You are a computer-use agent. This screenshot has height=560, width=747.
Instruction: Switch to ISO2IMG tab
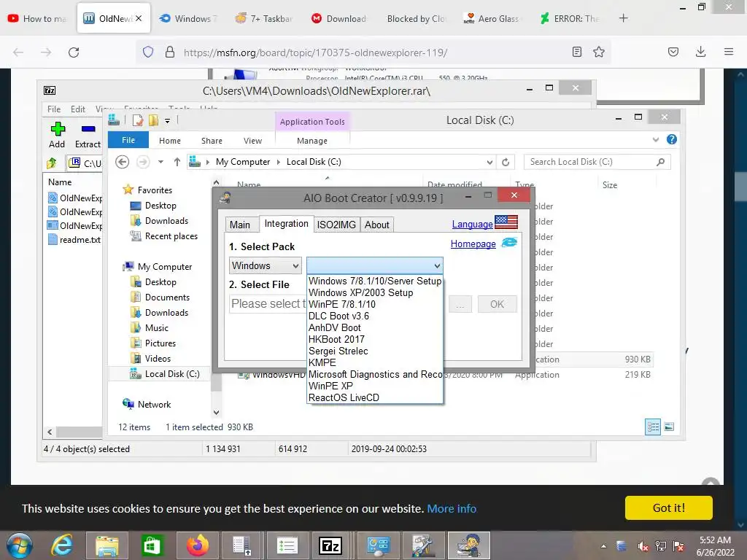coord(336,225)
